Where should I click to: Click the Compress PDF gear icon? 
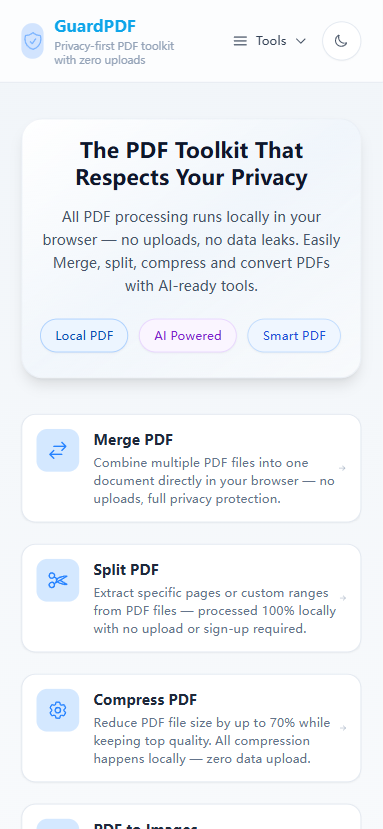tap(58, 711)
